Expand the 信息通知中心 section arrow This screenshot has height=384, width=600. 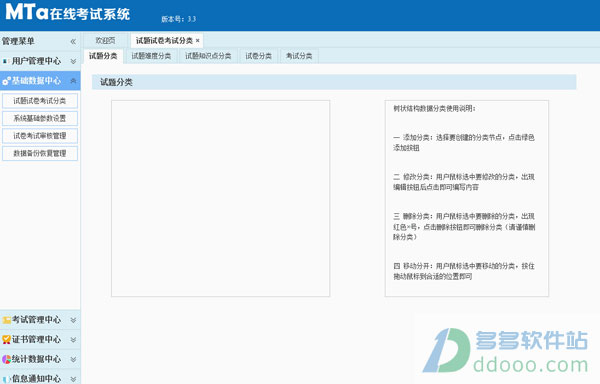coord(73,379)
